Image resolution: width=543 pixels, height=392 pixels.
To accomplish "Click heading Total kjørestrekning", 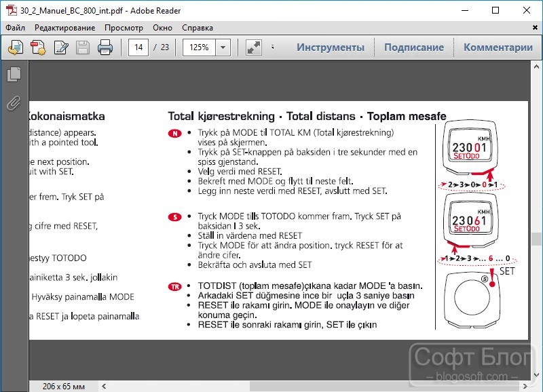I will (221, 116).
